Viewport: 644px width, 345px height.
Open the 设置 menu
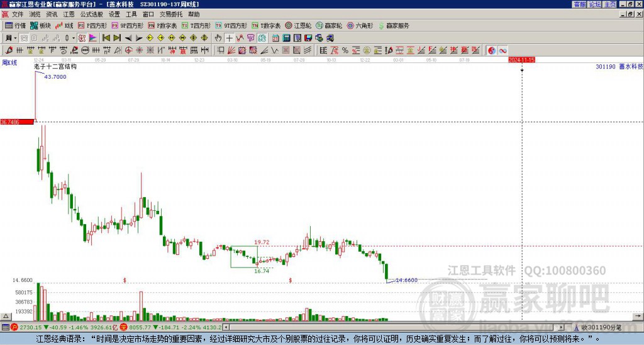(114, 14)
